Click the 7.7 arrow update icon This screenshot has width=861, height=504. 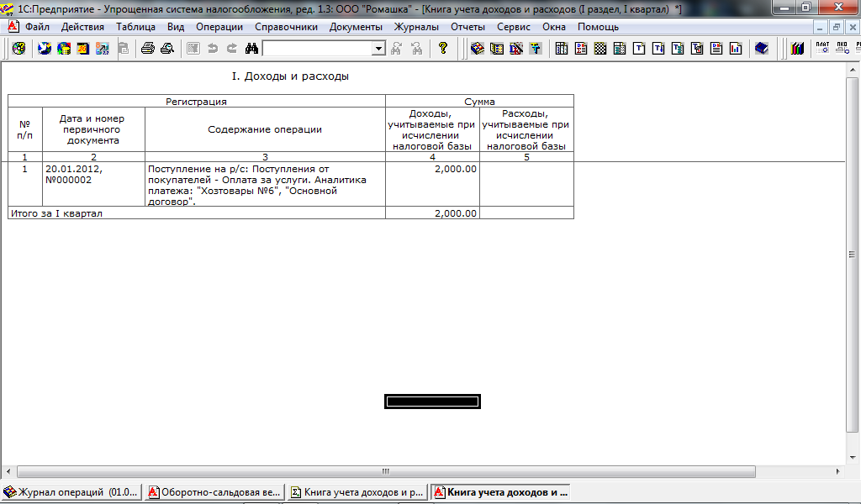coord(102,49)
